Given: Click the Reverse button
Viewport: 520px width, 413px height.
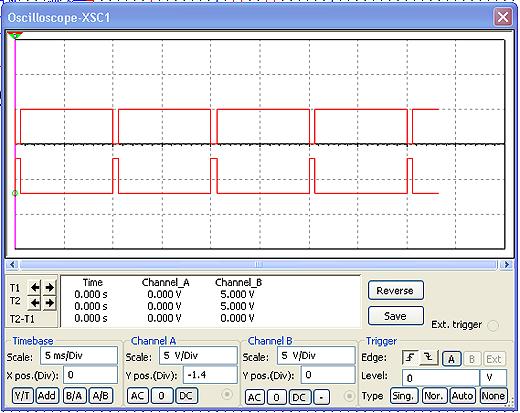Looking at the screenshot, I should 396,290.
